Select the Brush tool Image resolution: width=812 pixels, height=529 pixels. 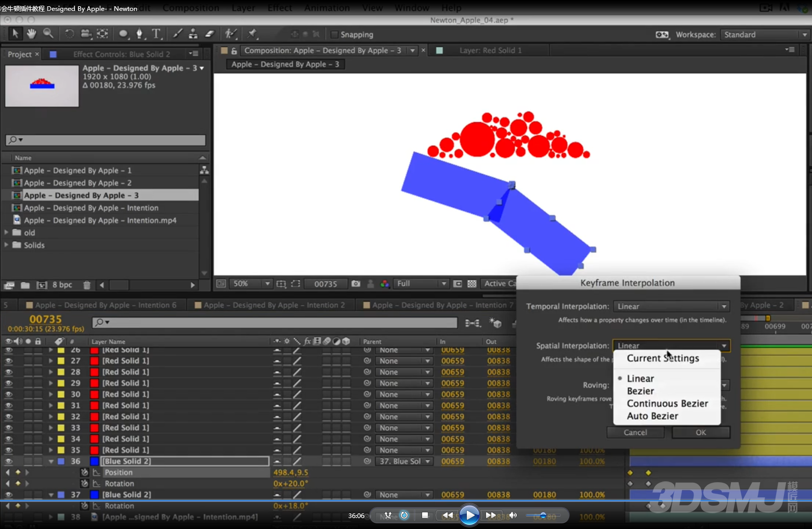click(177, 34)
